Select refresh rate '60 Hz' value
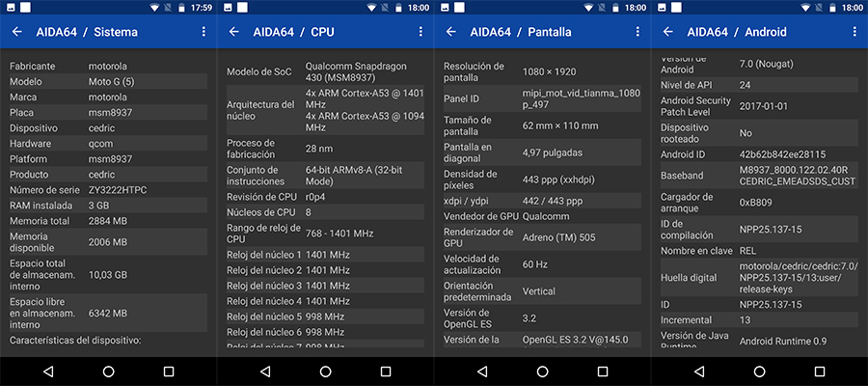Screen dimensions: 868x386 tap(534, 264)
